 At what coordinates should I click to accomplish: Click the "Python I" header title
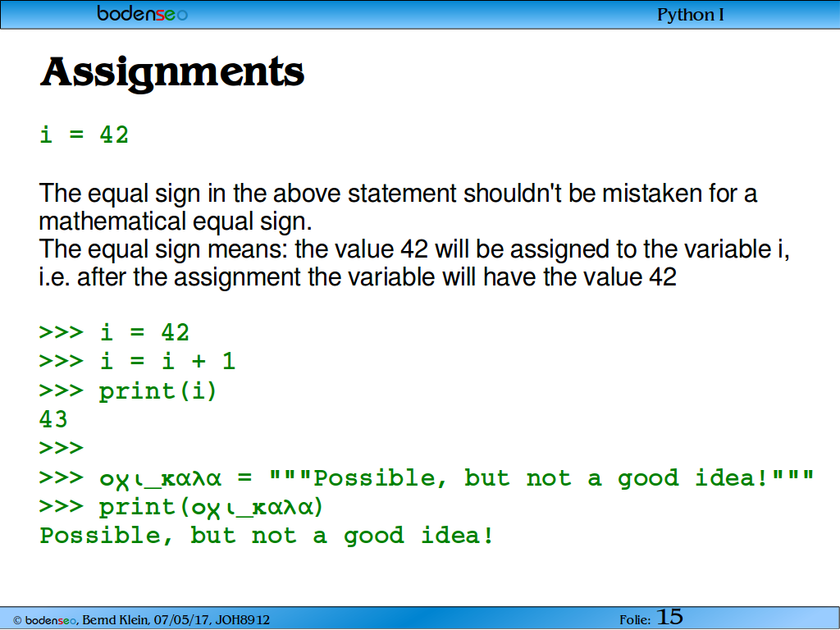click(691, 15)
